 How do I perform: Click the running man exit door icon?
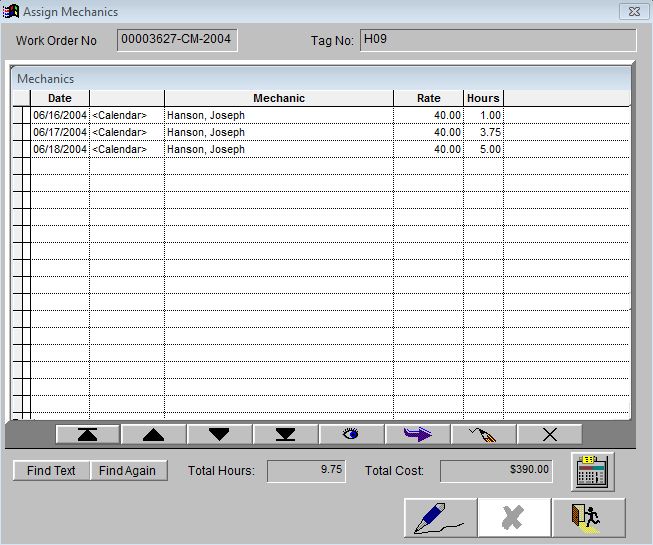click(588, 518)
